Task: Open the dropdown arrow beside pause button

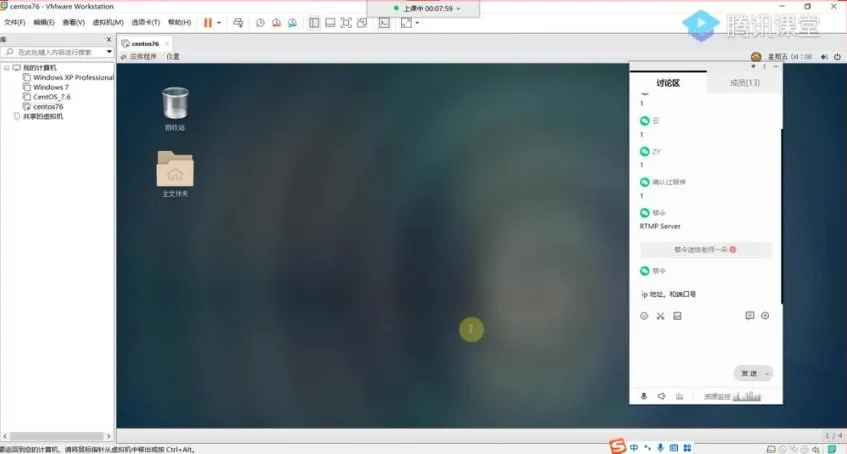Action: tap(220, 22)
